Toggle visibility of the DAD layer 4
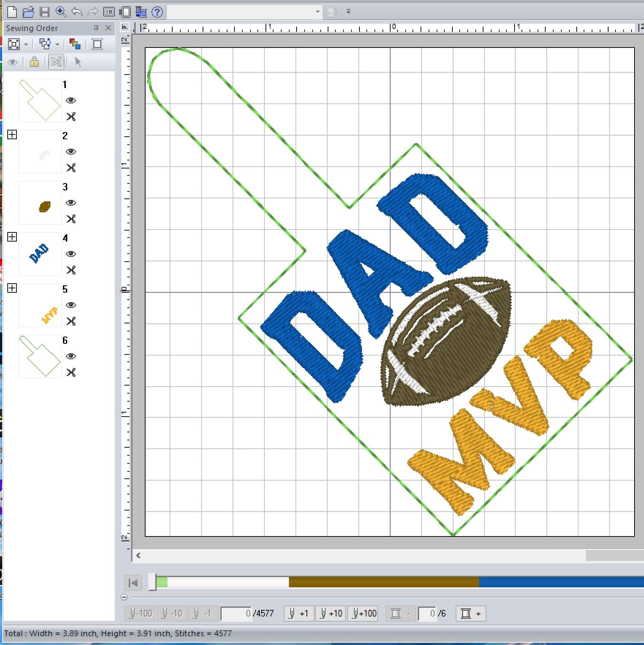Screen dimensions: 644x645 (71, 254)
